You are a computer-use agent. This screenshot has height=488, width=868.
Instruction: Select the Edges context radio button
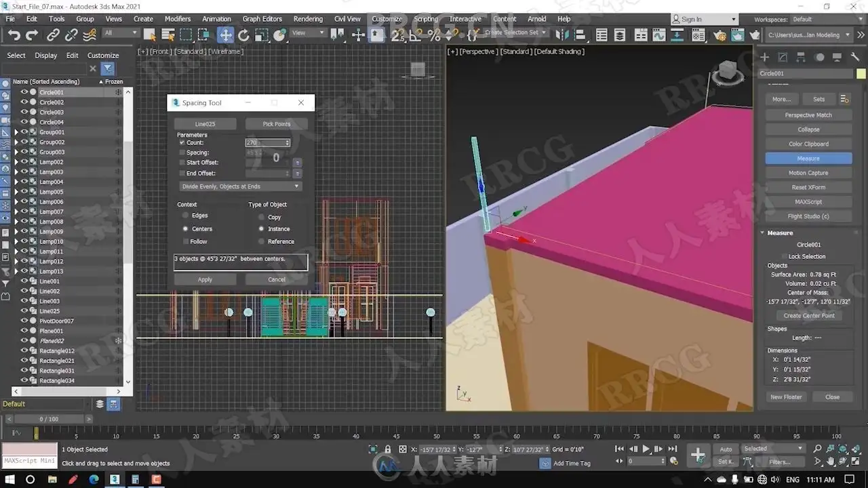pos(186,216)
